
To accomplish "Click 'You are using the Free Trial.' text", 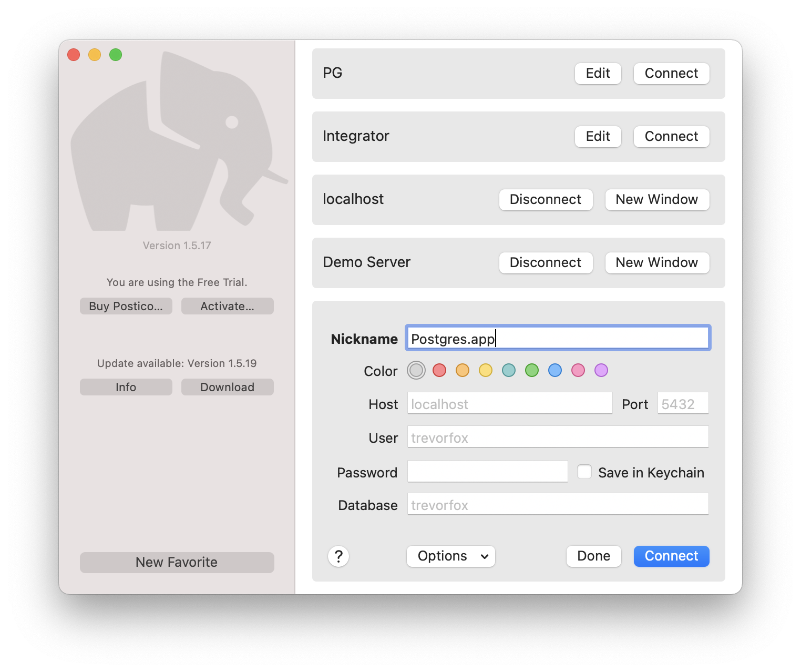I will click(x=177, y=282).
